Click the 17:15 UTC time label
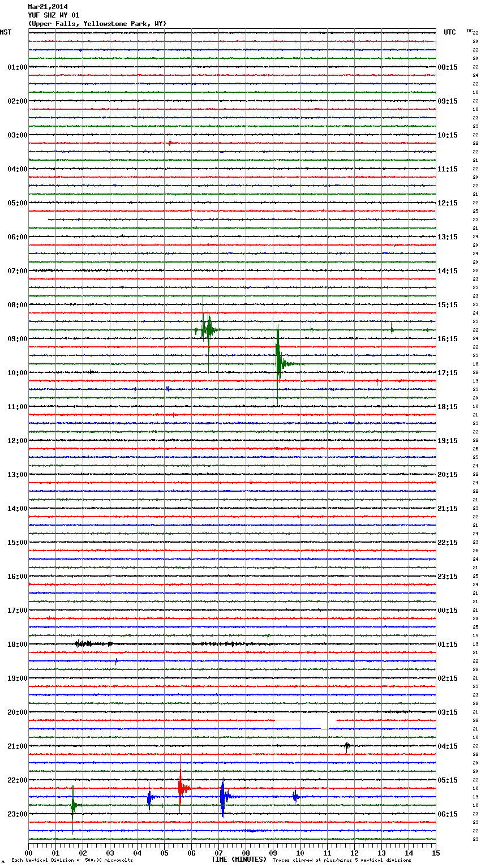481x868 pixels. pos(448,373)
